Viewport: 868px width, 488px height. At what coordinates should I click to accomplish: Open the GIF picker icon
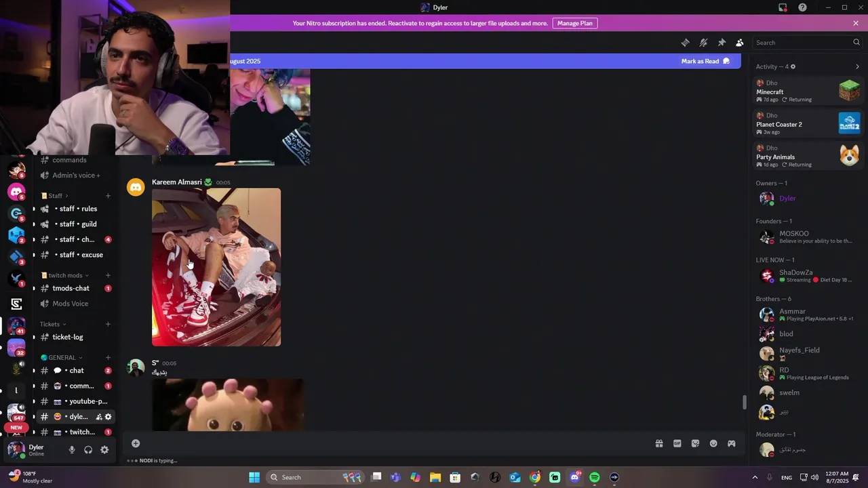tap(677, 443)
